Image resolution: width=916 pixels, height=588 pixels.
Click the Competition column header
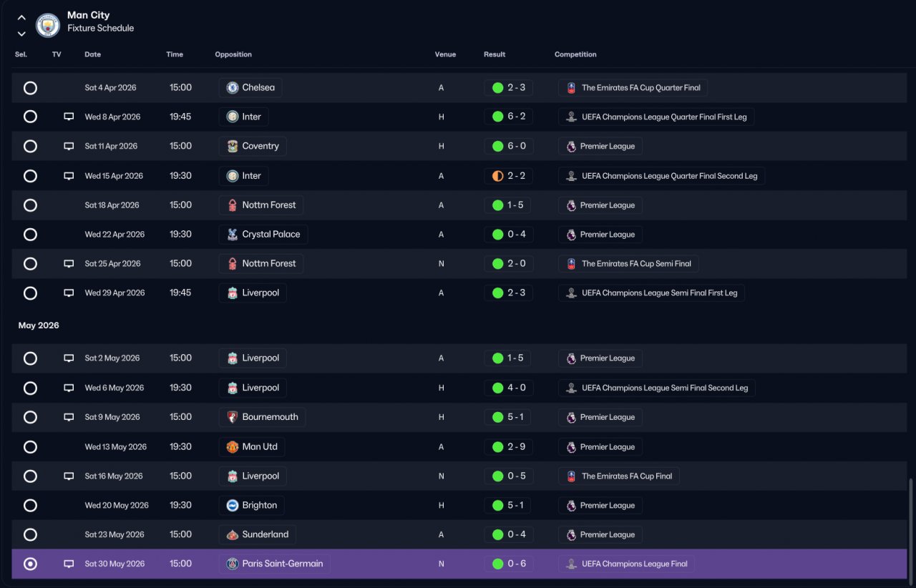click(x=575, y=54)
